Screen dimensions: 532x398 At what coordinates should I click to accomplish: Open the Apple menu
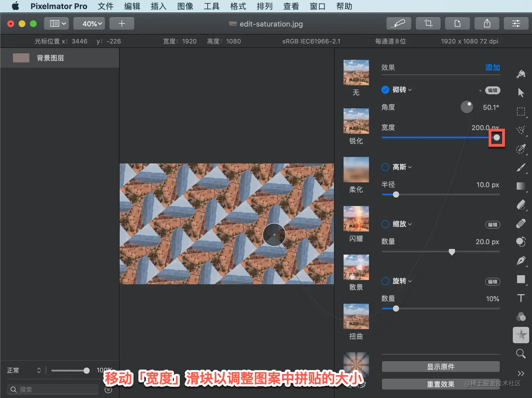(x=15, y=6)
